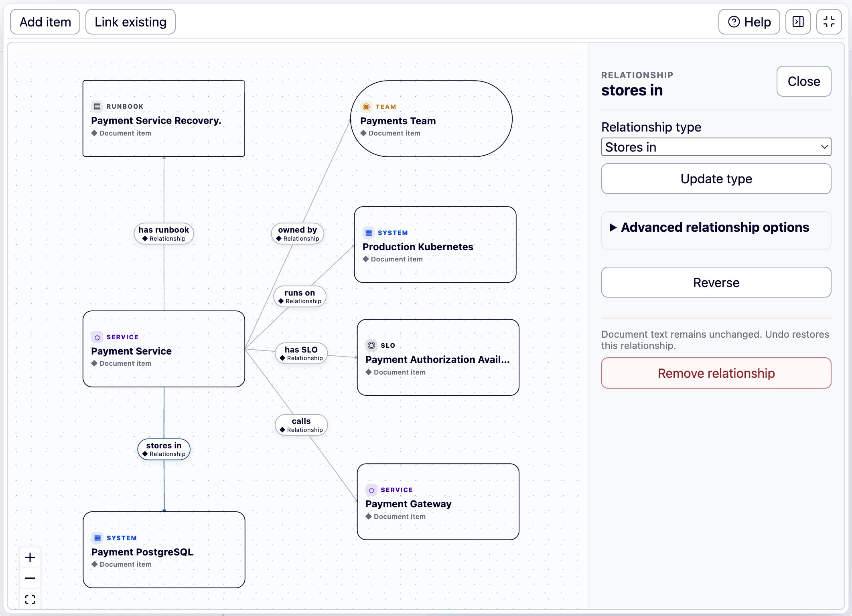Click the SLO type label
The image size is (852, 616).
[x=388, y=345]
